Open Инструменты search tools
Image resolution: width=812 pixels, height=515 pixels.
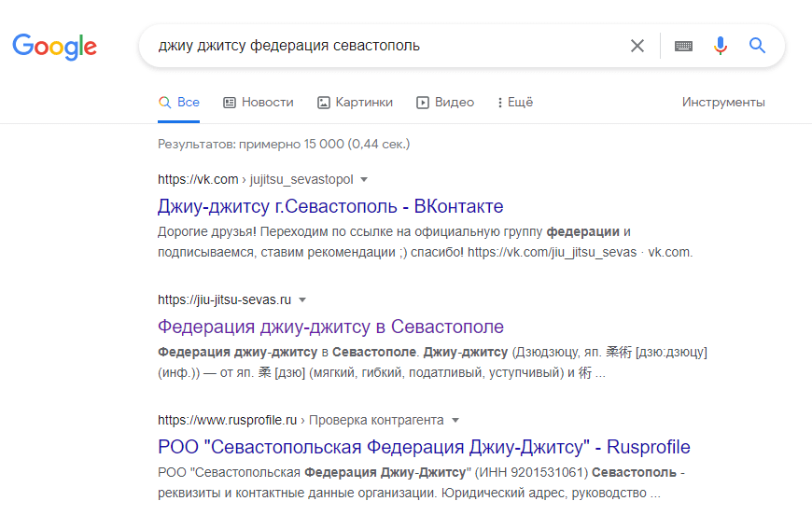pyautogui.click(x=722, y=103)
